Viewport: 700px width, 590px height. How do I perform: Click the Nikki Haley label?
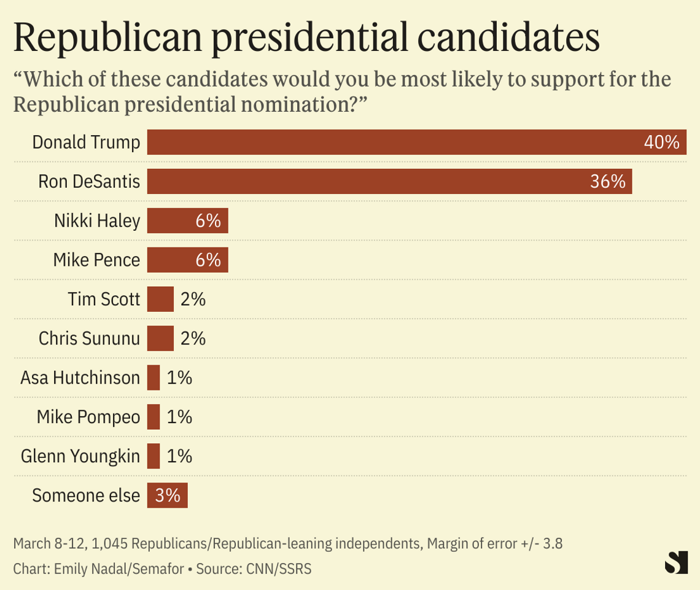coord(96,221)
